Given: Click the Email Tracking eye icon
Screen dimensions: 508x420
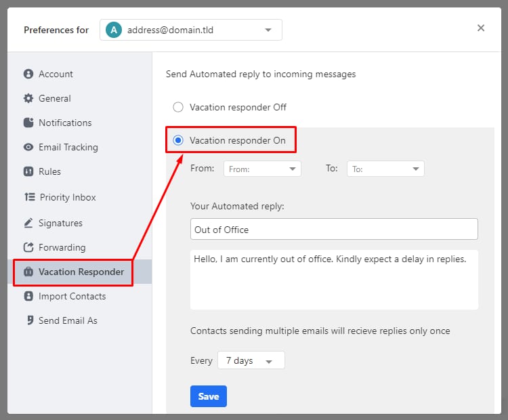Looking at the screenshot, I should click(28, 147).
